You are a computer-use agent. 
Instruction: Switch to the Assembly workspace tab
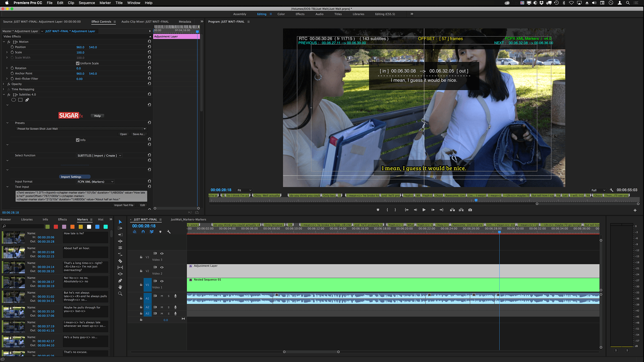point(239,14)
